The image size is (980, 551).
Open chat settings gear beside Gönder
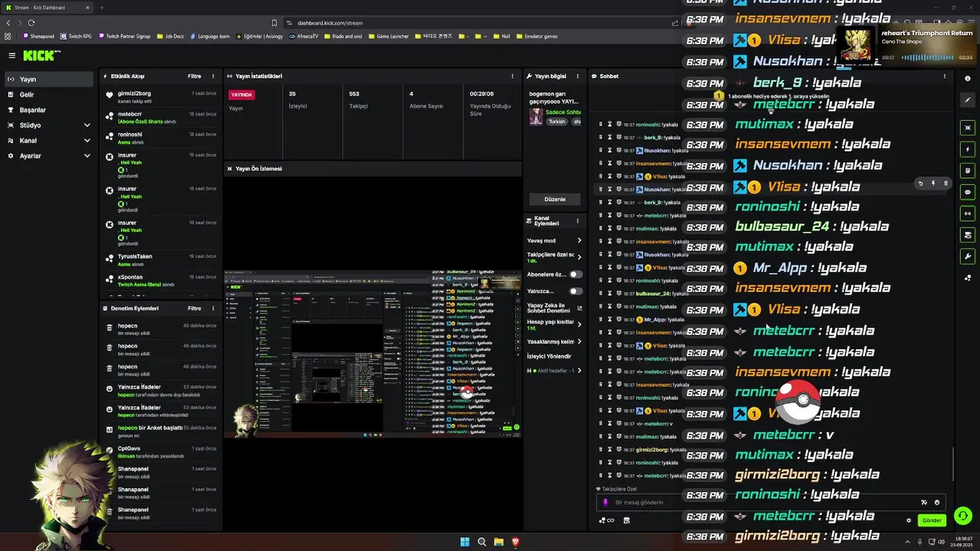pos(909,520)
